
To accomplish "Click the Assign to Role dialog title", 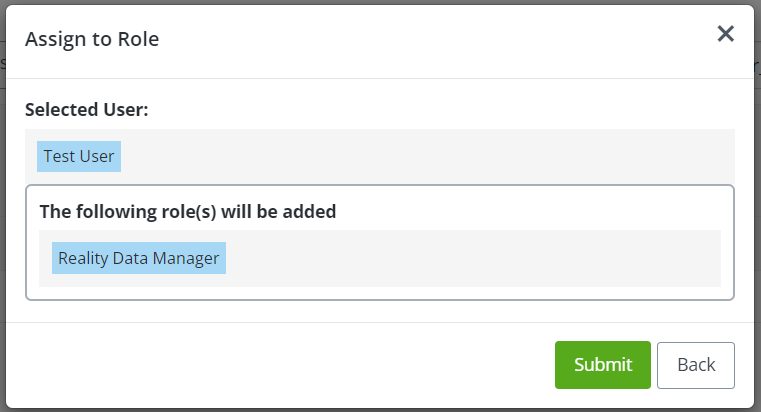I will coord(92,39).
